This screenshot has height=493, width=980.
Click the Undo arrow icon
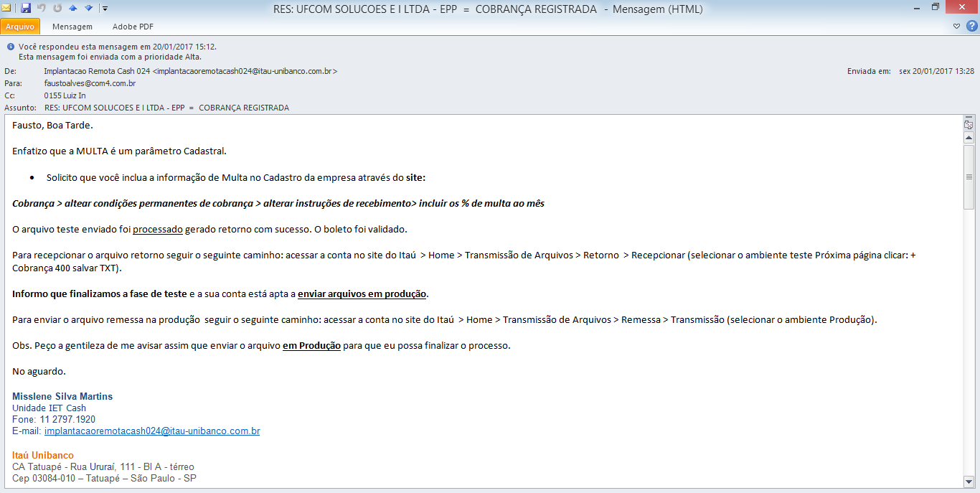point(42,9)
